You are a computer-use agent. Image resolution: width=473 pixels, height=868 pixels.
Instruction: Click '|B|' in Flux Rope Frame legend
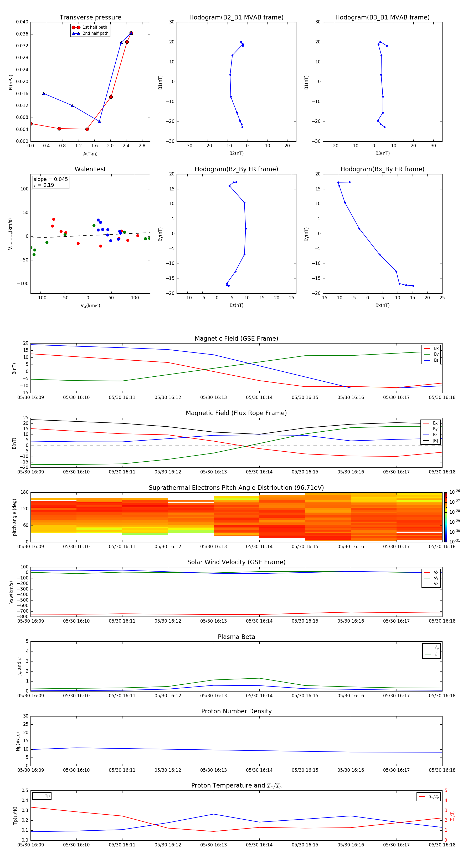431,441
